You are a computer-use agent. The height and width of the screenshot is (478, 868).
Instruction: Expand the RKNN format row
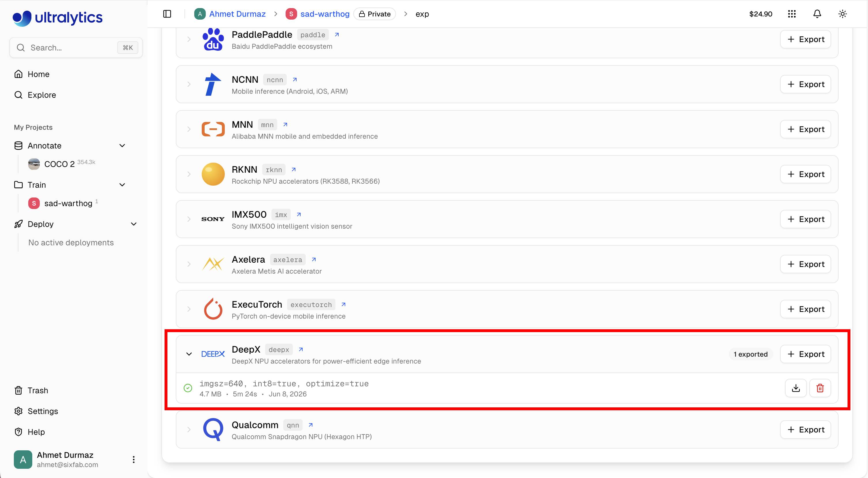pyautogui.click(x=189, y=174)
